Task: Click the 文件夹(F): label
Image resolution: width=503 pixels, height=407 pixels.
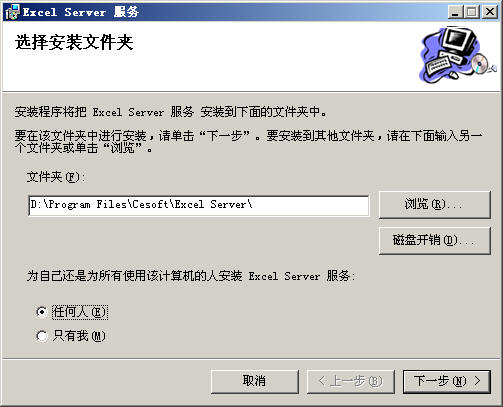Action: coord(56,177)
